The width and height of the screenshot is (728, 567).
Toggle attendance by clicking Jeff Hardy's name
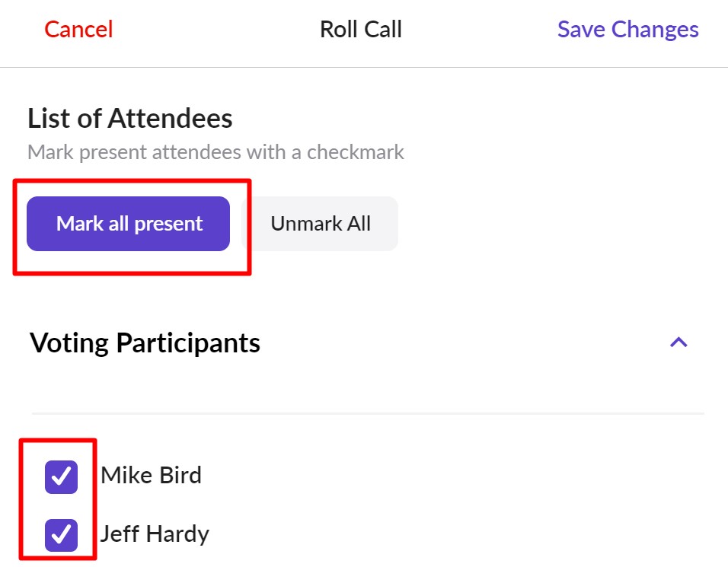[x=155, y=534]
